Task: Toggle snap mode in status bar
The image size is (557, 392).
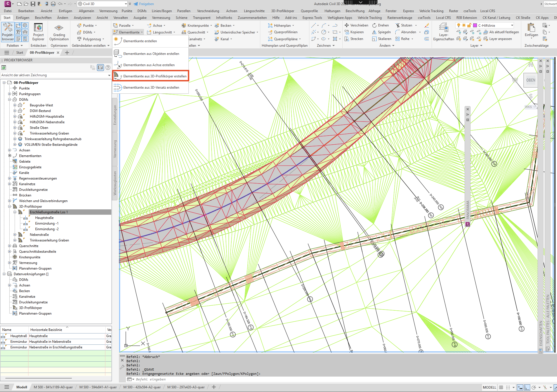Action: pyautogui.click(x=508, y=387)
